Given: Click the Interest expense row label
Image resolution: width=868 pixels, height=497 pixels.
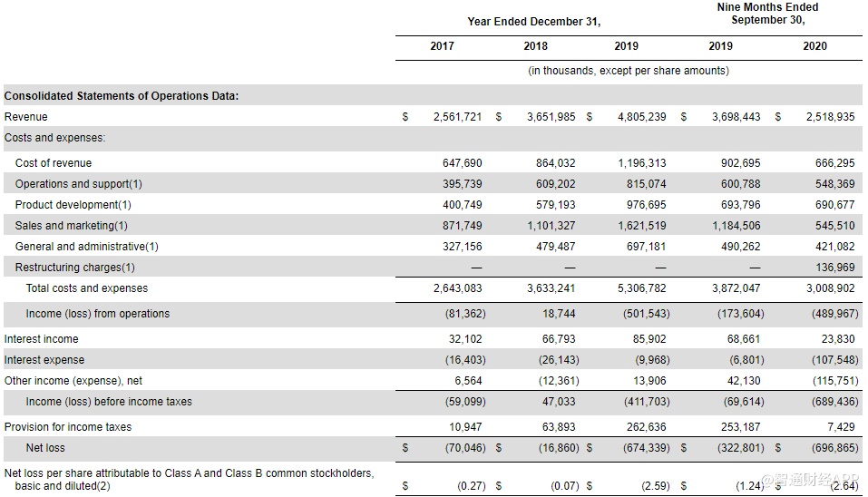Looking at the screenshot, I should 44,360.
